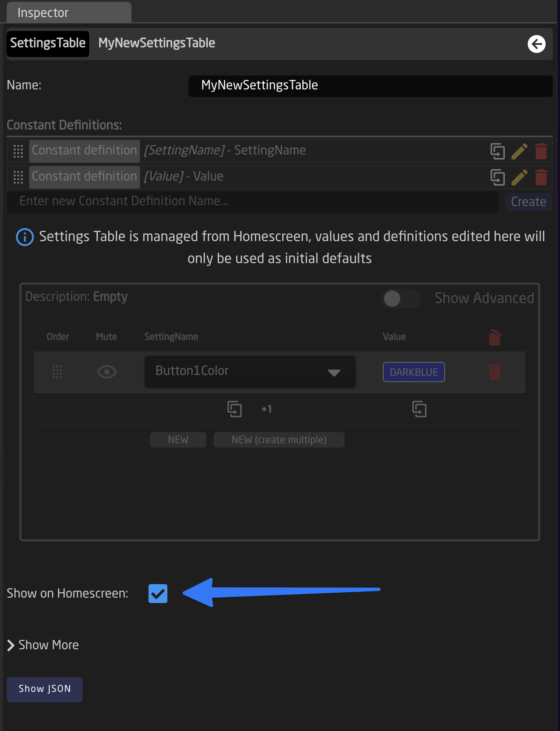
Task: Duplicate the SettingName constant definition
Action: (x=497, y=151)
